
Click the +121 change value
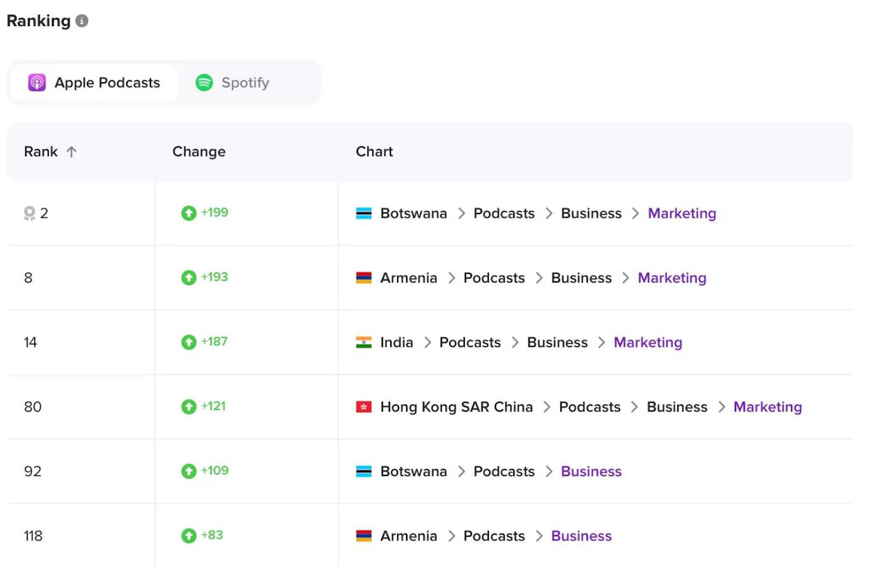click(x=213, y=406)
